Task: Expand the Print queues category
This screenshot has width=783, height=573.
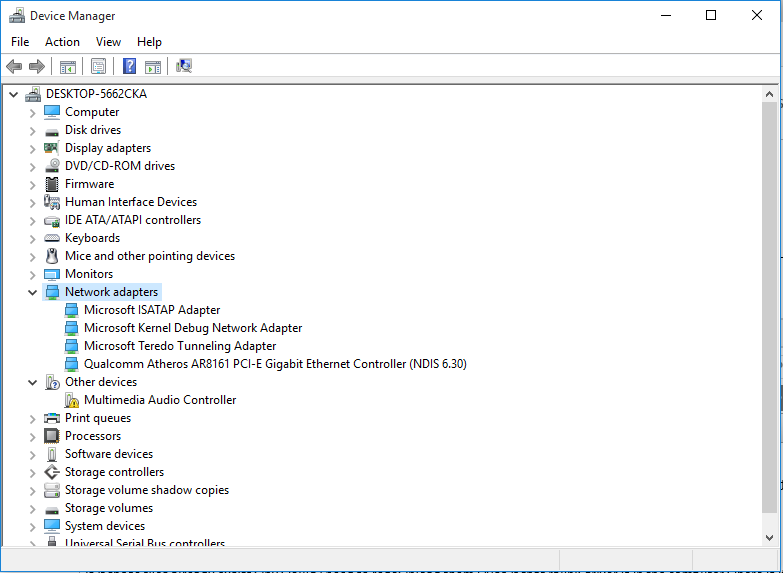Action: coord(32,419)
